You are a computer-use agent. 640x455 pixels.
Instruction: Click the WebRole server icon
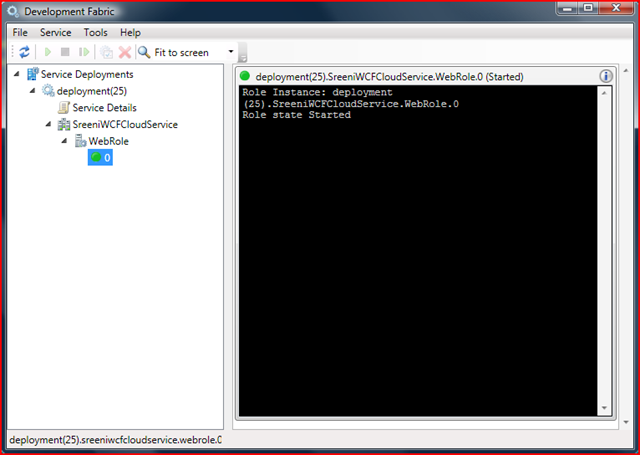pos(80,141)
